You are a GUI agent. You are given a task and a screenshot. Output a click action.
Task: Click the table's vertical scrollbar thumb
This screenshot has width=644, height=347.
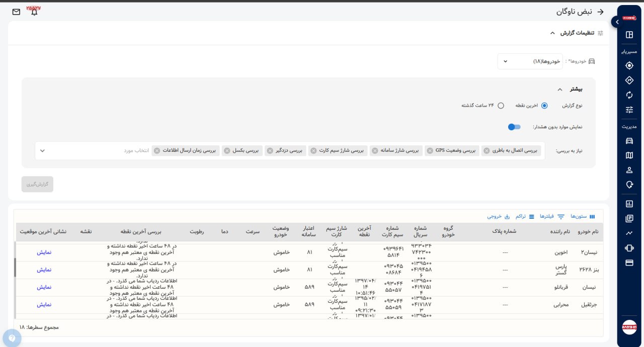click(x=15, y=268)
